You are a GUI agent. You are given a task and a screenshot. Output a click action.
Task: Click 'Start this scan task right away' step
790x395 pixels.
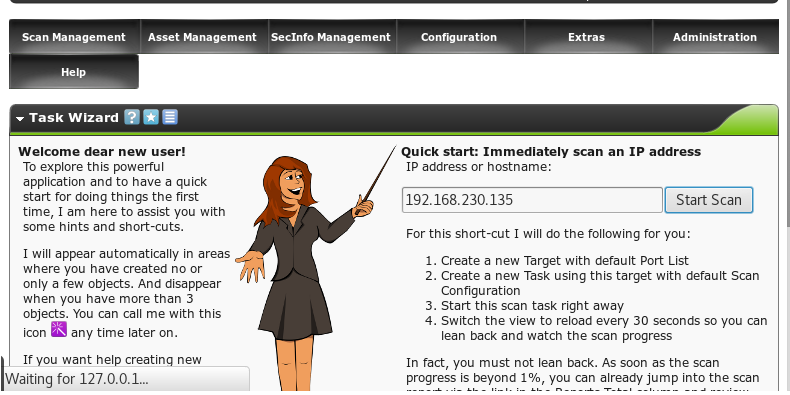[x=533, y=305]
